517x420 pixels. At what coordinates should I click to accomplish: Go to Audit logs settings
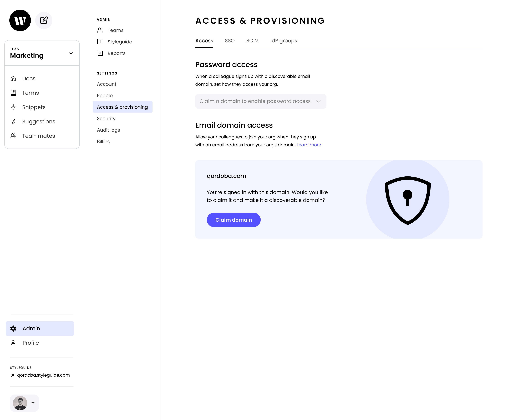pos(108,130)
